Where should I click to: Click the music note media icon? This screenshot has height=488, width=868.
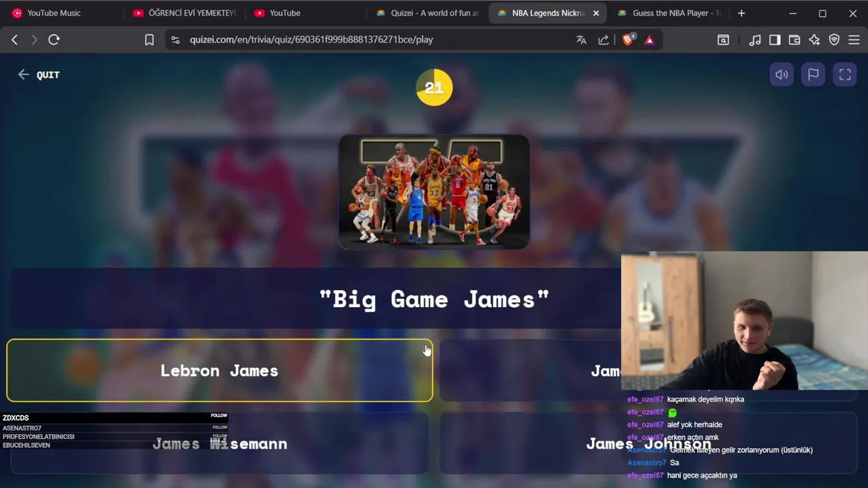[x=755, y=40]
